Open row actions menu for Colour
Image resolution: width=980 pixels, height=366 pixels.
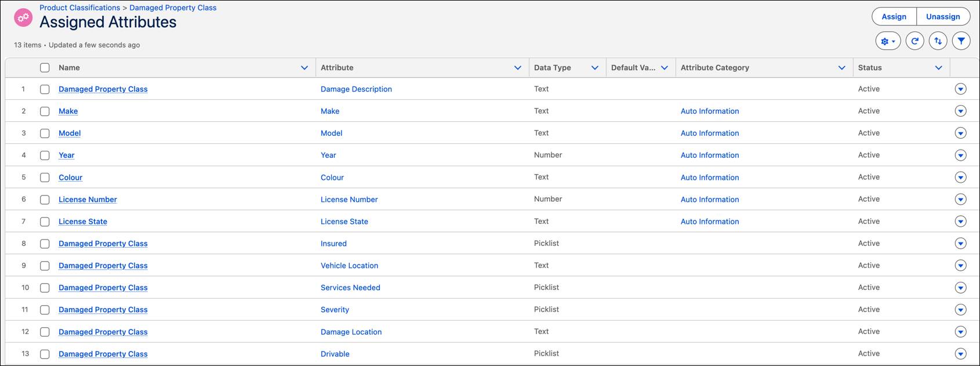click(960, 177)
